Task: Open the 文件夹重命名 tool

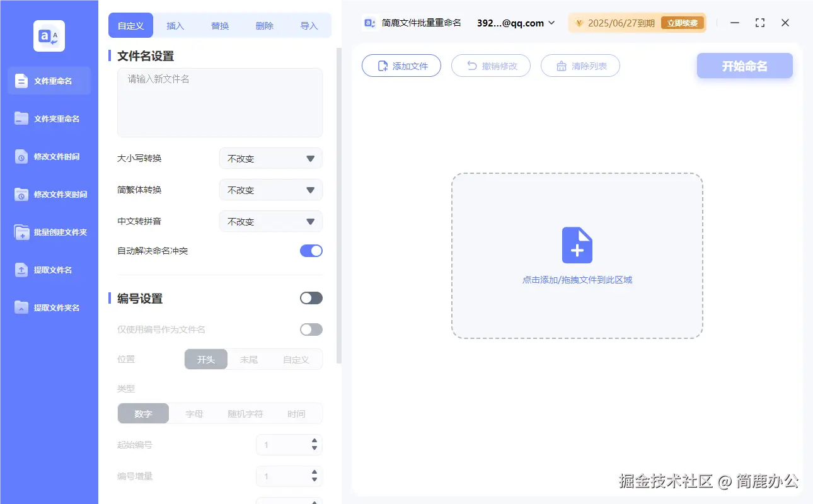Action: (x=49, y=118)
